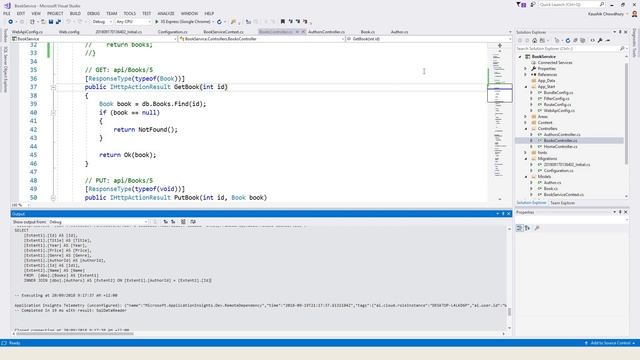Click the Properties wrench icon in Solution Explorer
This screenshot has height=360, width=640.
600,40
